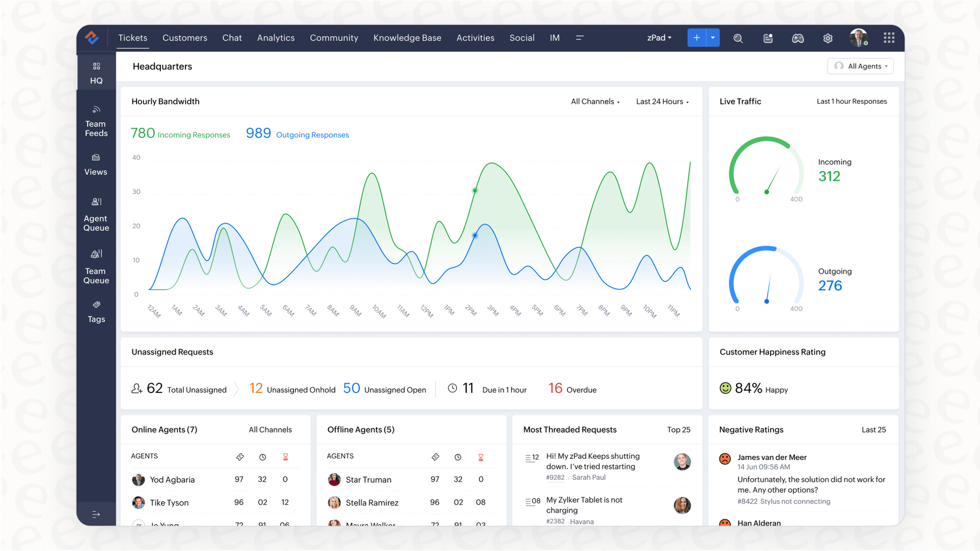
Task: Open the Analytics menu item
Action: click(x=275, y=37)
